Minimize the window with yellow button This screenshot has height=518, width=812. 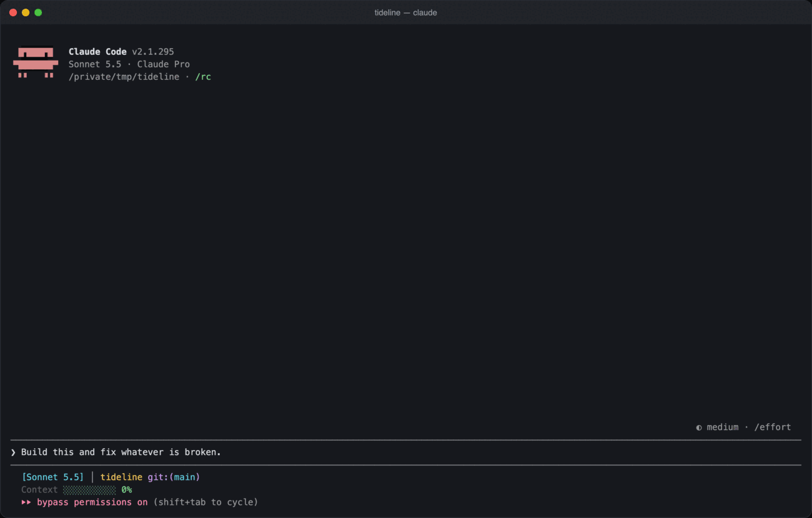pyautogui.click(x=26, y=12)
